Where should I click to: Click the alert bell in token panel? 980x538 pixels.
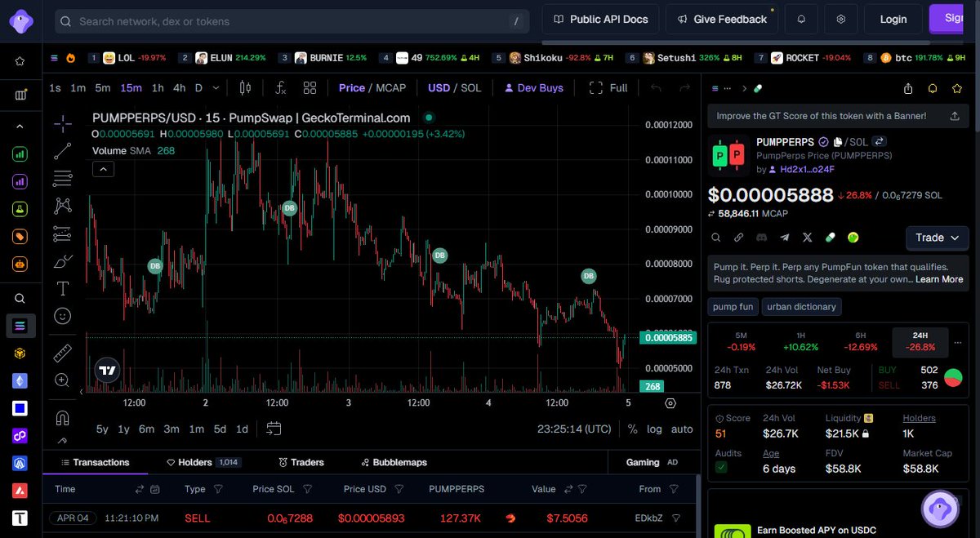pyautogui.click(x=932, y=88)
